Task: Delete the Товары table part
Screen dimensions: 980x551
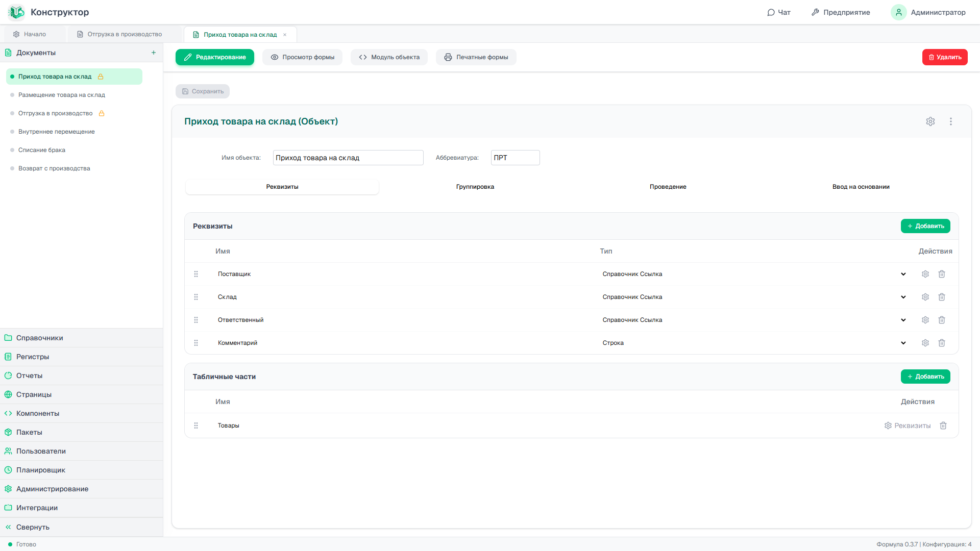Action: [943, 425]
